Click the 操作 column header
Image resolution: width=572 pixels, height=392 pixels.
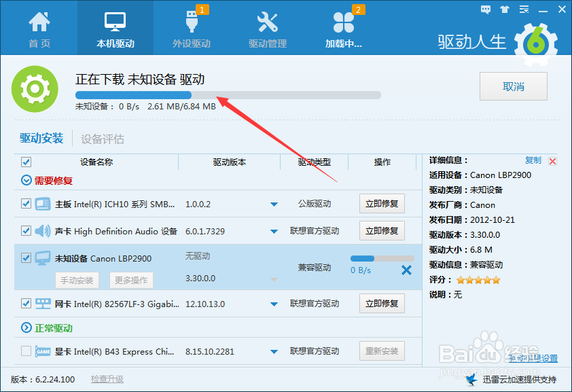pos(382,162)
